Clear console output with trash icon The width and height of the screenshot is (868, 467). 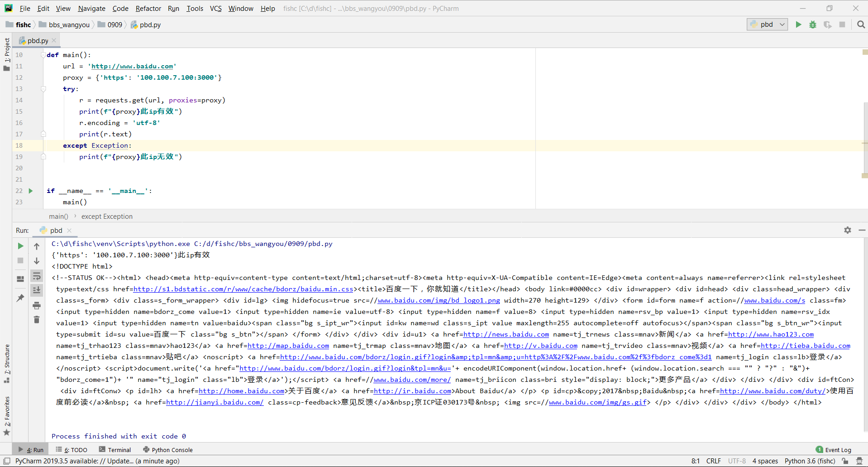37,320
